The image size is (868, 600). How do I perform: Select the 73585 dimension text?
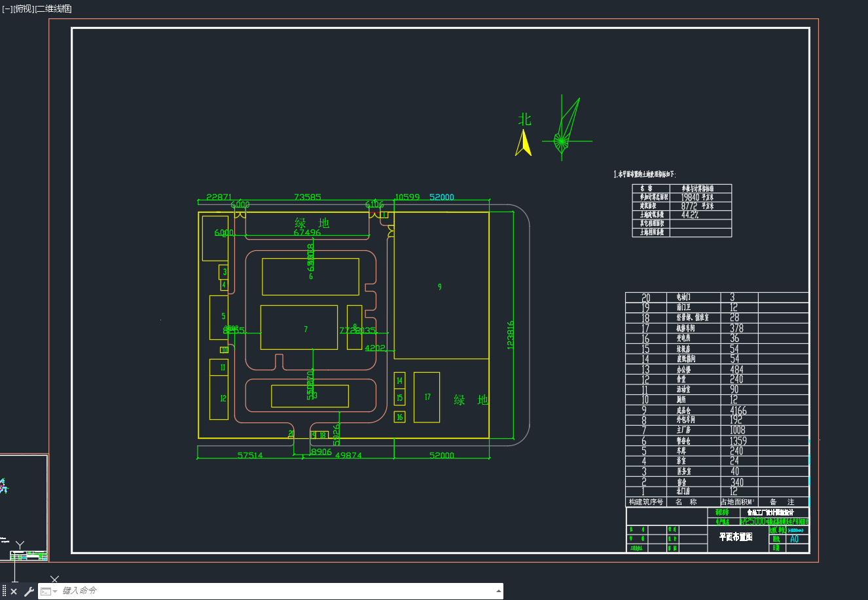click(x=308, y=197)
